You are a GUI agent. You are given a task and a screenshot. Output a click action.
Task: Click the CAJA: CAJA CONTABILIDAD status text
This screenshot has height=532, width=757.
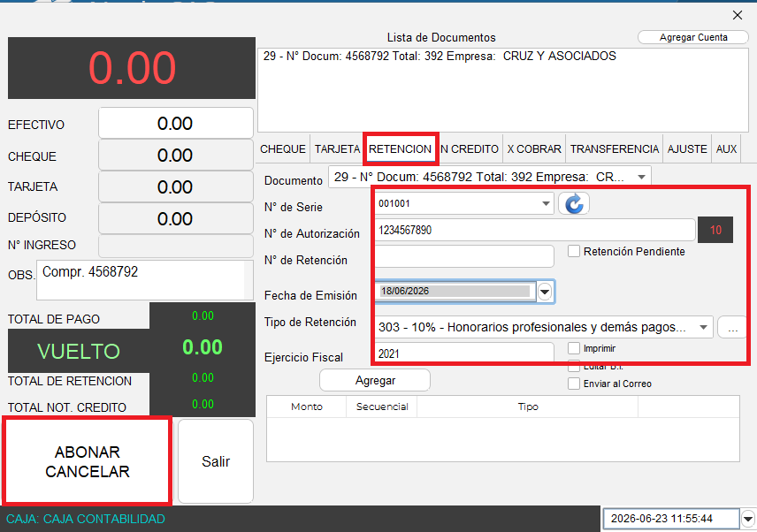point(86,519)
